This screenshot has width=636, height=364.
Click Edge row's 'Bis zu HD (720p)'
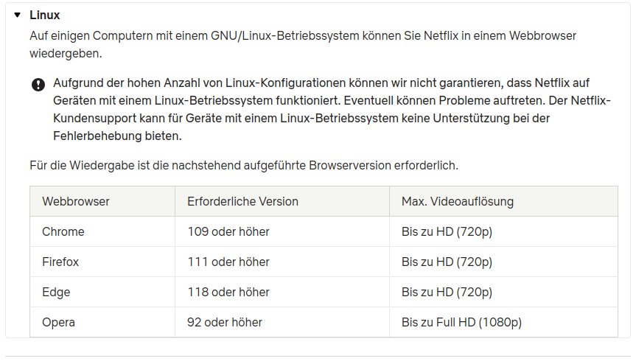[503, 292]
